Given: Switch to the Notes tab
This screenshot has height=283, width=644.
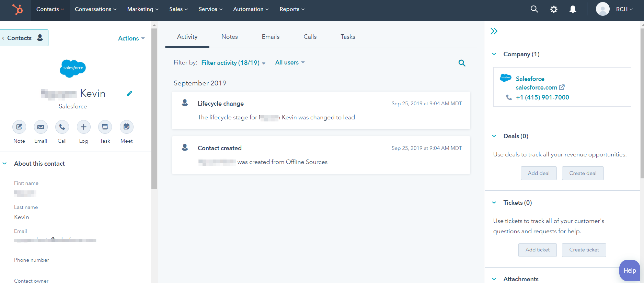Looking at the screenshot, I should 230,37.
